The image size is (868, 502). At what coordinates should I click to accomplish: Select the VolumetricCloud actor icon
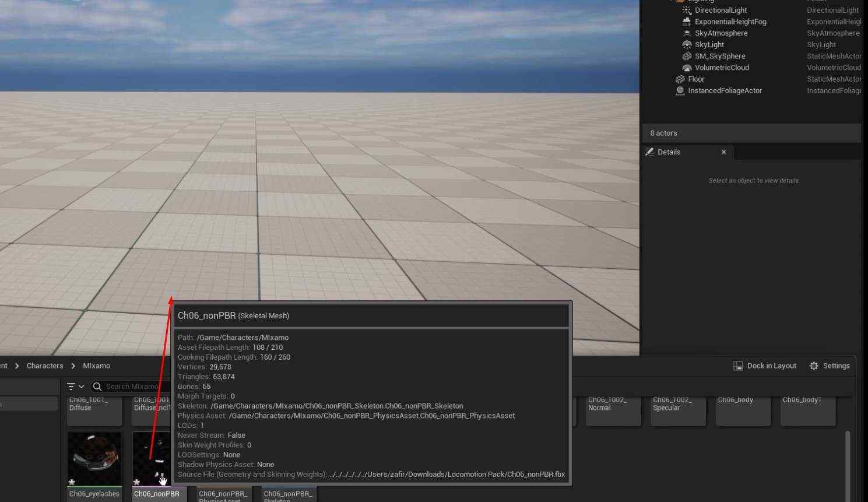tap(687, 68)
